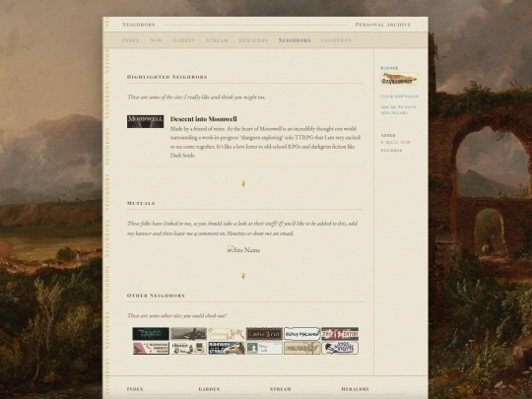This screenshot has width=532, height=399.
Task: Open the Now navigation tab
Action: [156, 40]
